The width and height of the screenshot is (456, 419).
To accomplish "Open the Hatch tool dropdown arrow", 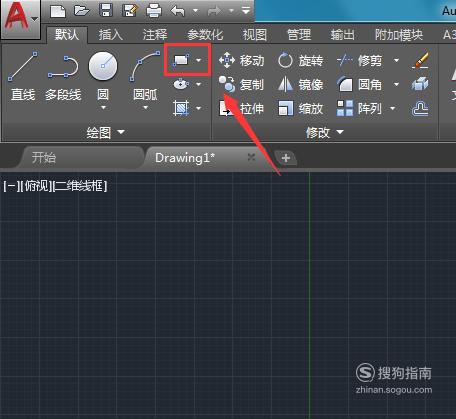I will [199, 108].
